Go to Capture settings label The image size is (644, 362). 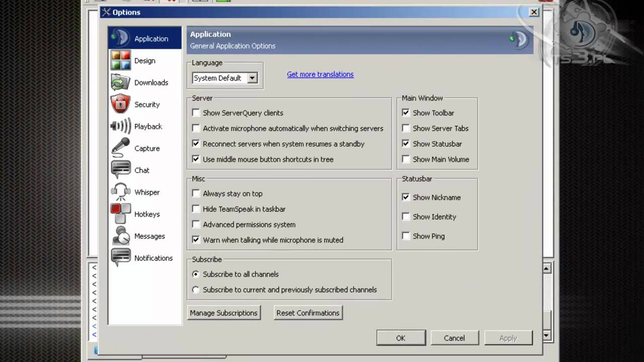(147, 148)
